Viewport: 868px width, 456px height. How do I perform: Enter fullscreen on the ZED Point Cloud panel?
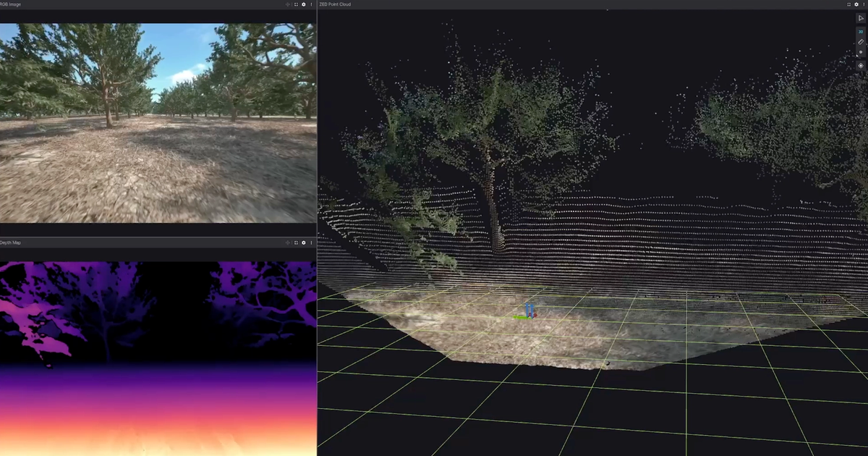pyautogui.click(x=848, y=4)
